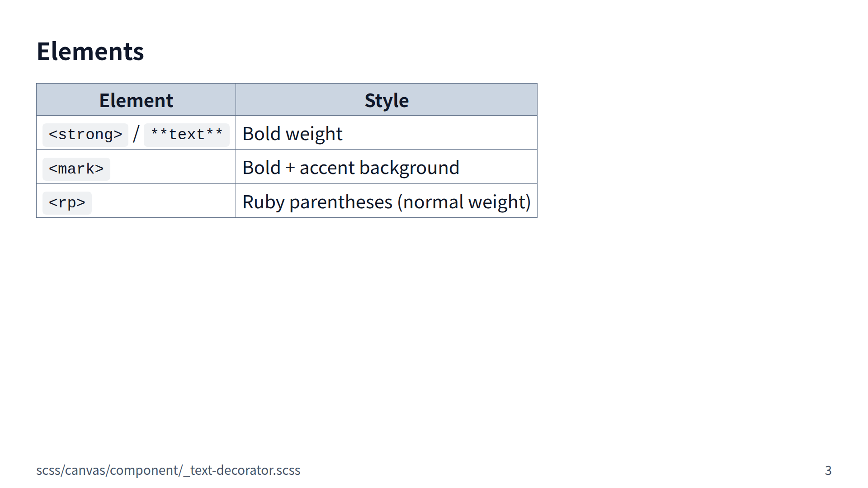868x488 pixels.
Task: Click the slash between strong and text
Action: 136,134
